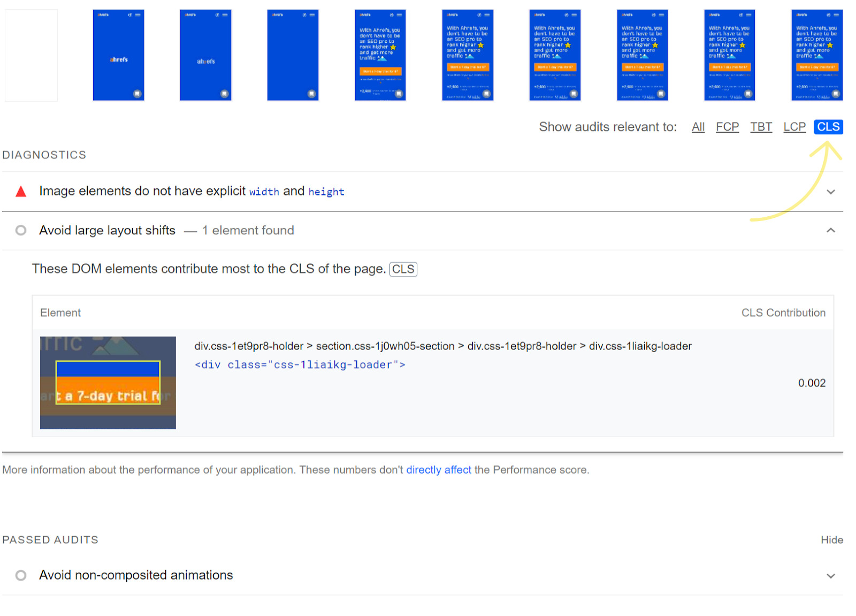This screenshot has height=616, width=856.
Task: Open the first blank filmstrip thumbnail
Action: point(30,55)
